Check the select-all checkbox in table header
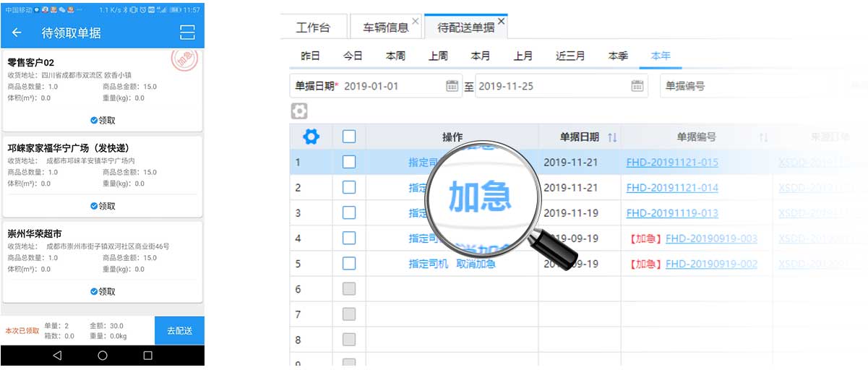Image resolution: width=868 pixels, height=370 pixels. tap(349, 137)
